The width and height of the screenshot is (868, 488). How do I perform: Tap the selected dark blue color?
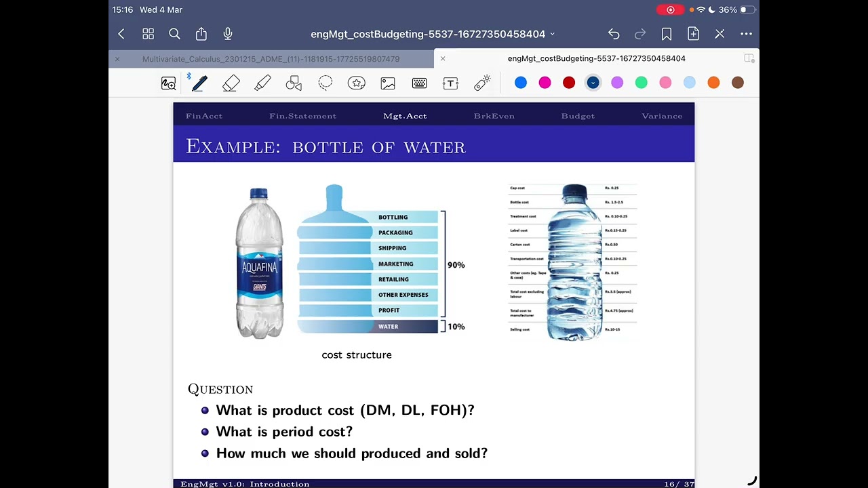pos(593,83)
